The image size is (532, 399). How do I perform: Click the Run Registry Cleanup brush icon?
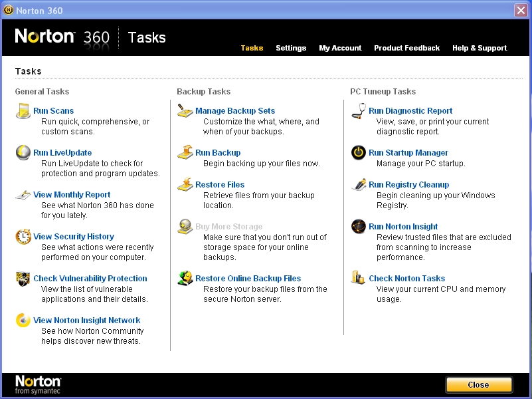[358, 184]
